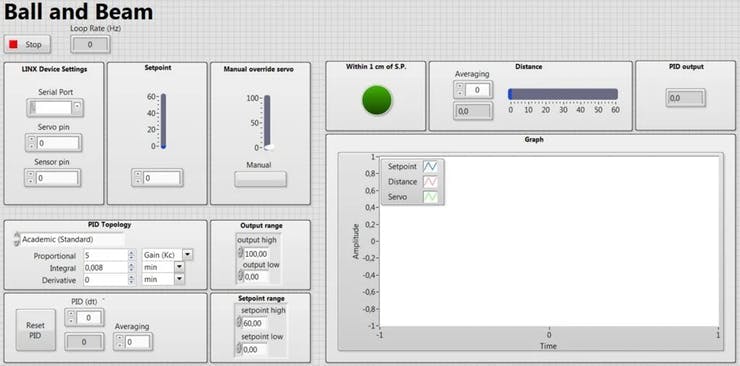Click the PID output indicator field
740x366 pixels.
point(686,98)
